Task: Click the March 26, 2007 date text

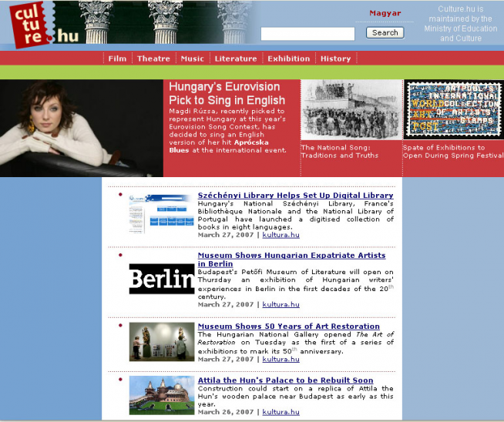Action: tap(226, 412)
